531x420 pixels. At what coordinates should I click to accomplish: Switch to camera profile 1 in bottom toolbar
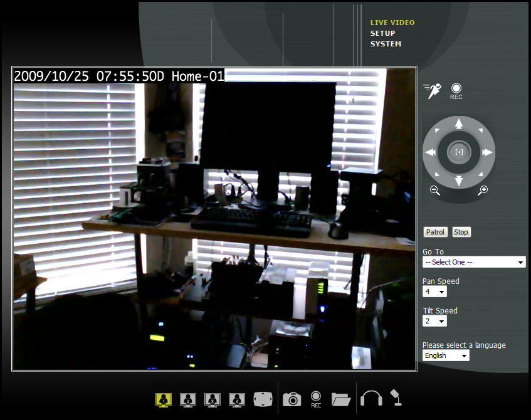[163, 399]
